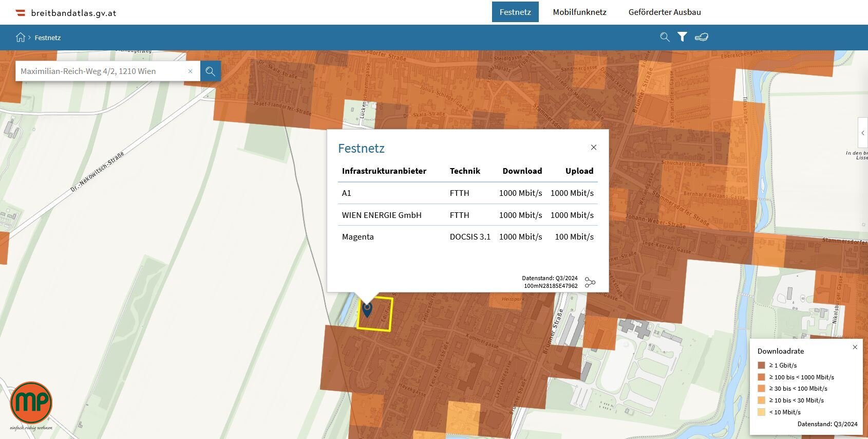
Task: Click the Magenta provider row
Action: pyautogui.click(x=468, y=237)
